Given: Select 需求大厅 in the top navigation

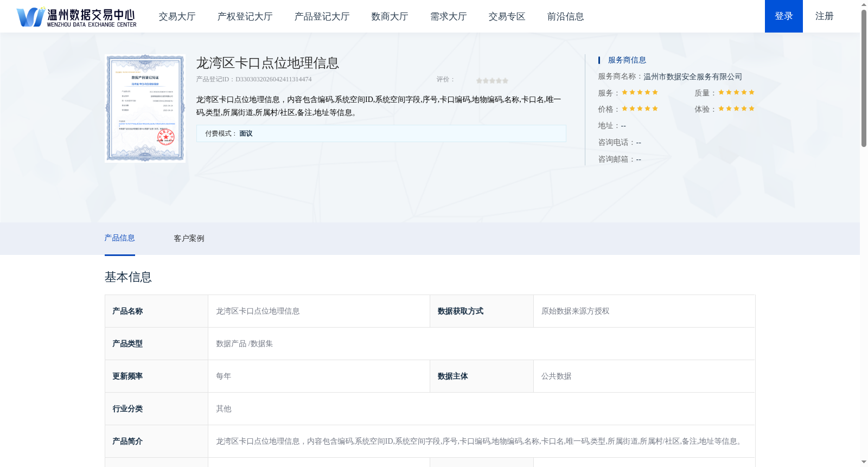Looking at the screenshot, I should click(x=448, y=16).
